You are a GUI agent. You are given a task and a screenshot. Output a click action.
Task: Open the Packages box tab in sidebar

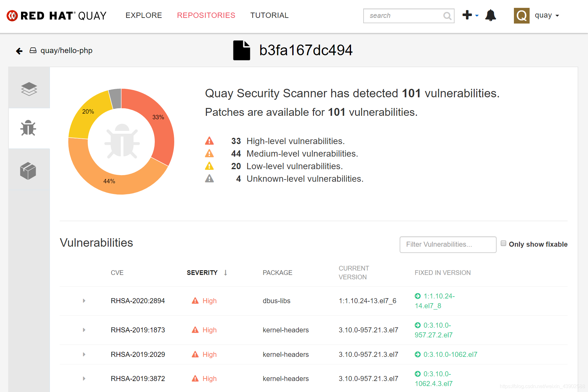click(x=28, y=171)
